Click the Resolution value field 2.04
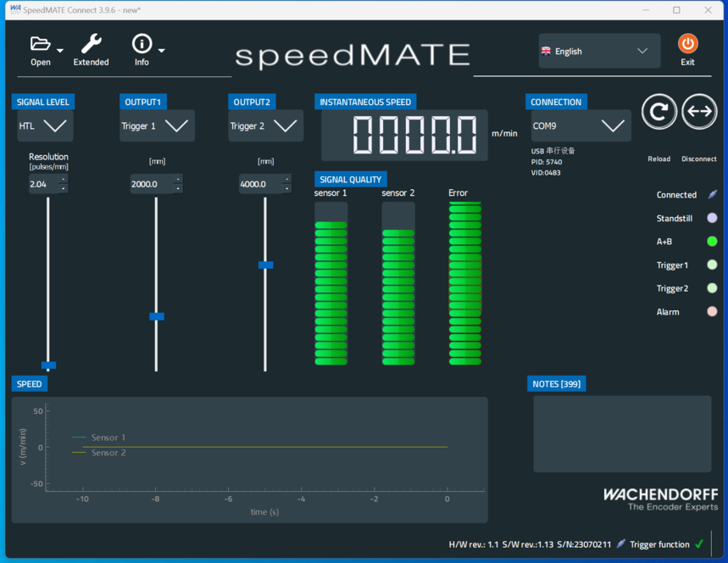728x563 pixels. tap(43, 184)
